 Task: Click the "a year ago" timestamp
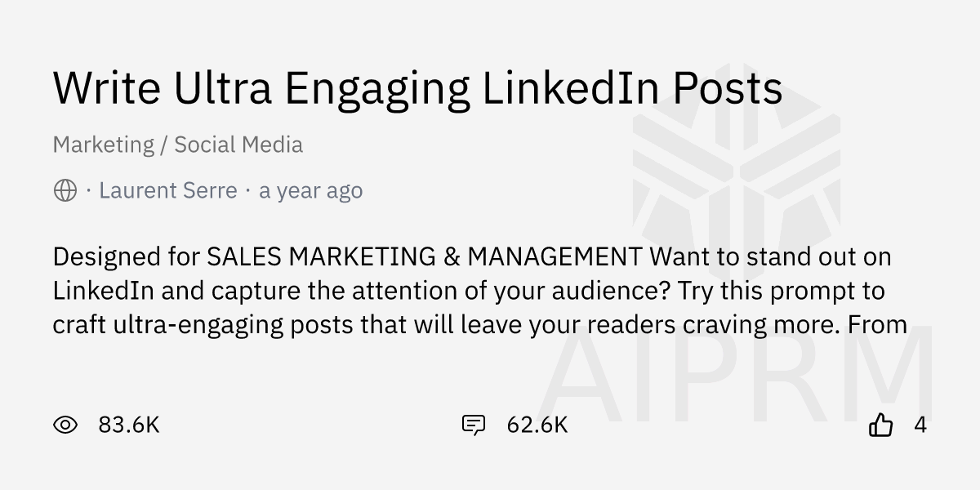tap(310, 191)
